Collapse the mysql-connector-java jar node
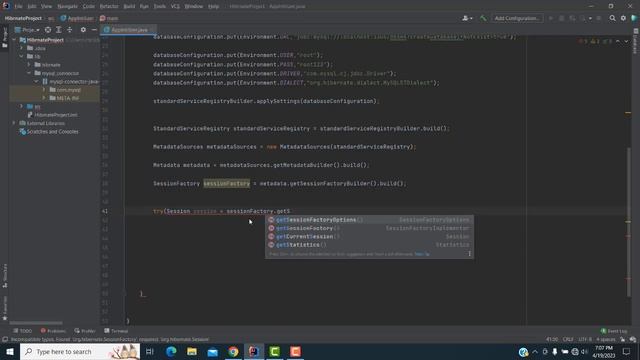This screenshot has height=360, width=640. [x=36, y=82]
